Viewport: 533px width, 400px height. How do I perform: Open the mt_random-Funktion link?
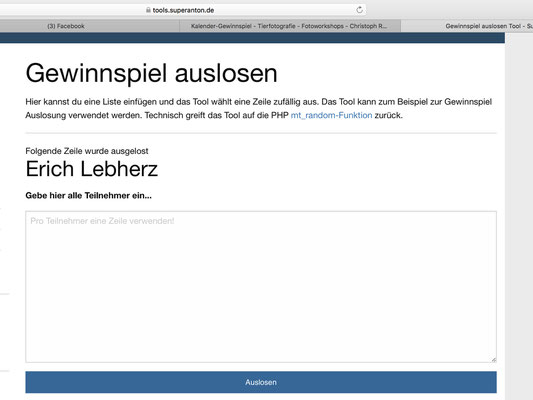[331, 115]
